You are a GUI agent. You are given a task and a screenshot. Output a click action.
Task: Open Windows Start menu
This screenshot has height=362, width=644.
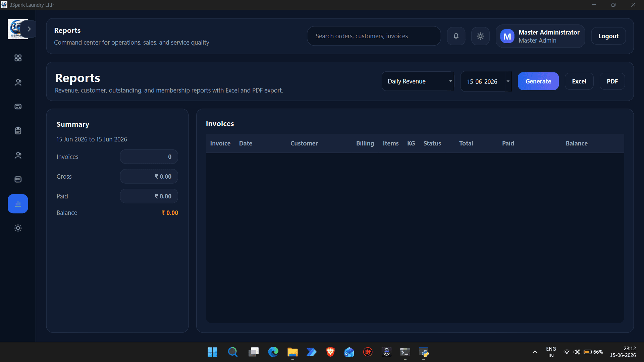click(x=212, y=352)
